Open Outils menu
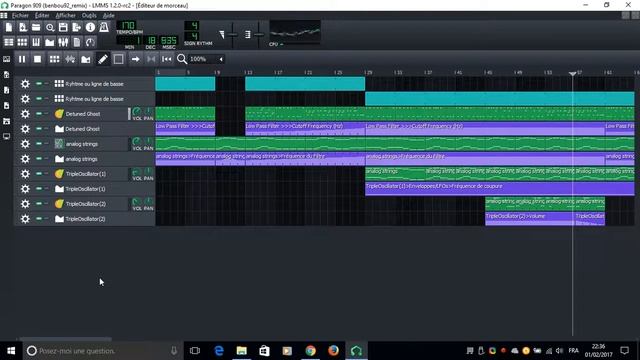Image resolution: width=640 pixels, height=360 pixels. 89,16
